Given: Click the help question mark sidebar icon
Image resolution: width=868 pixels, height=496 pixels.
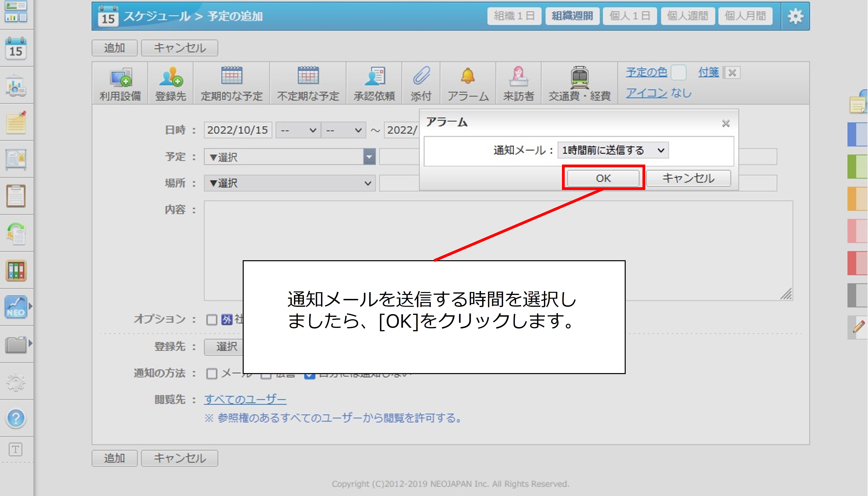Looking at the screenshot, I should point(16,418).
